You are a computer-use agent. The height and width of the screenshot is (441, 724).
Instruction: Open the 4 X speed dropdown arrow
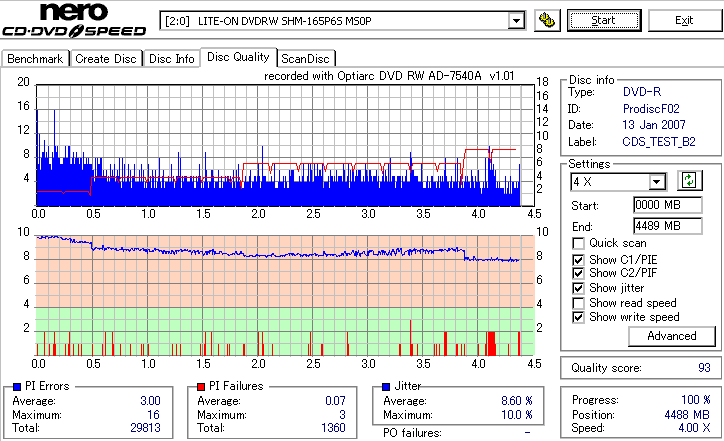point(656,182)
